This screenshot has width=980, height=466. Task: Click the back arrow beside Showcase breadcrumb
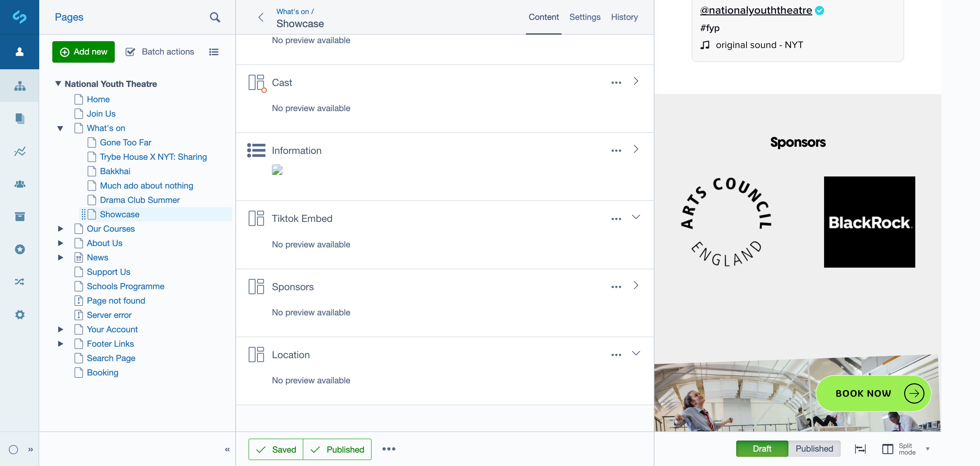261,18
